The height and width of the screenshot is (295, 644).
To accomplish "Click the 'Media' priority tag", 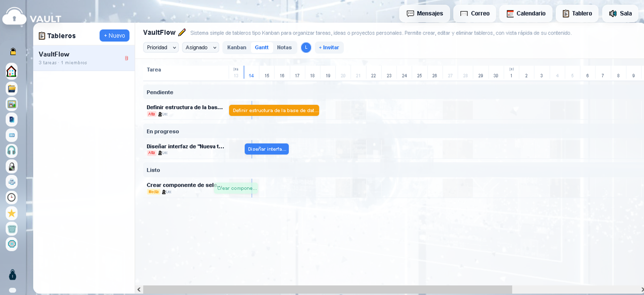I will tap(153, 192).
